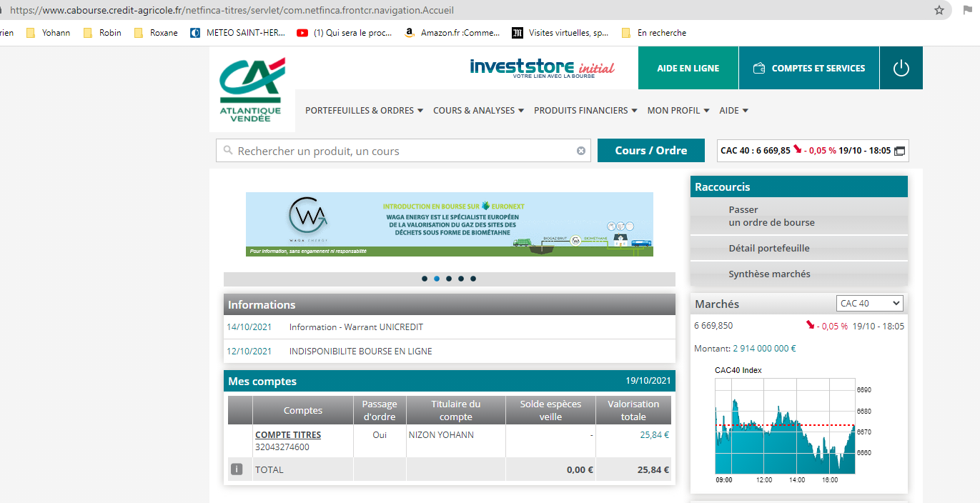Click the Valorisation totale column header

[x=633, y=410]
